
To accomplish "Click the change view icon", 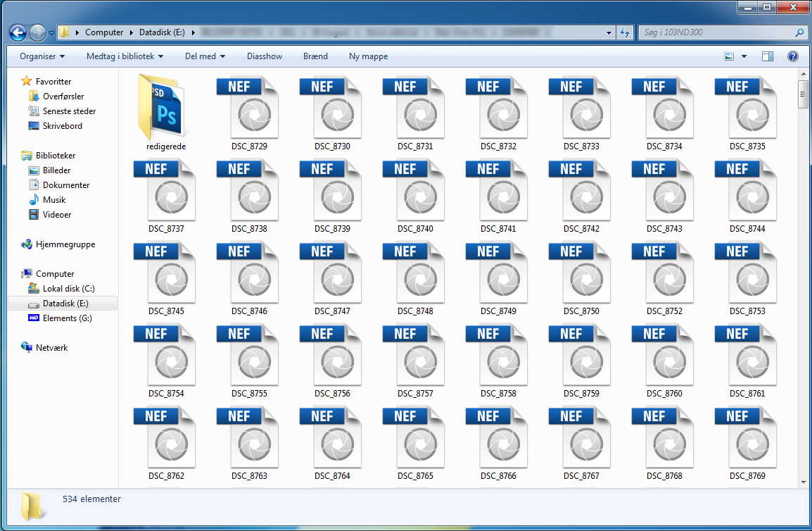I will (729, 56).
